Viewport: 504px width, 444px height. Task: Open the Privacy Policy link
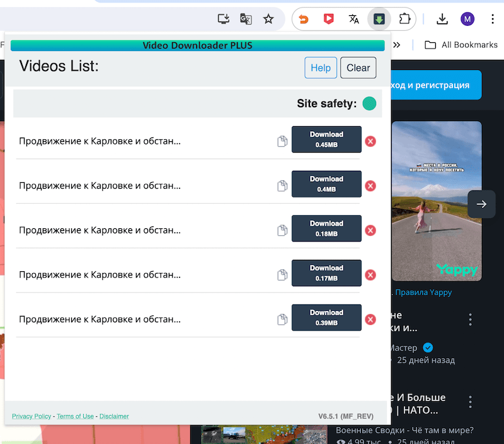point(31,416)
